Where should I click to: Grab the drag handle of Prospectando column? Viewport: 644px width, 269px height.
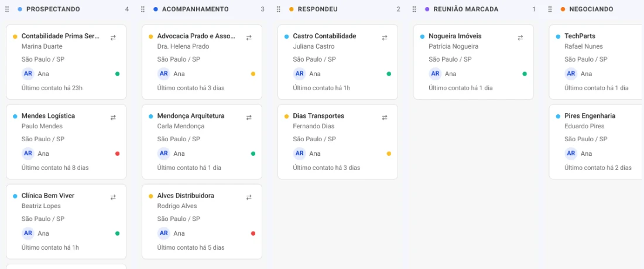7,9
